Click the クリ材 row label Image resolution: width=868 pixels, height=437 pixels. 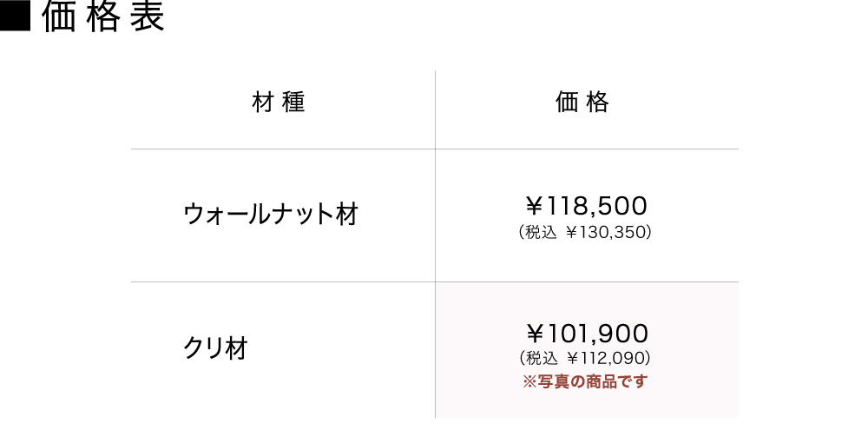[x=216, y=348]
